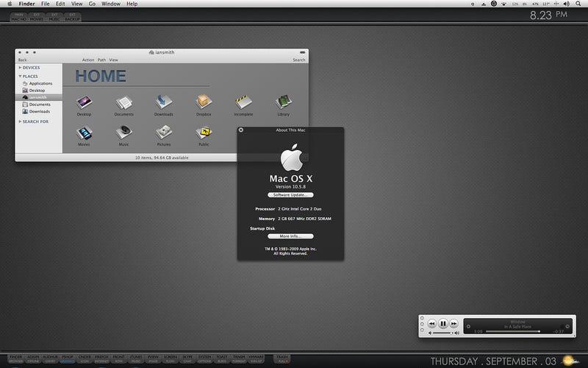Click Back in the Finder toolbar
The height and width of the screenshot is (368, 588).
[x=23, y=60]
